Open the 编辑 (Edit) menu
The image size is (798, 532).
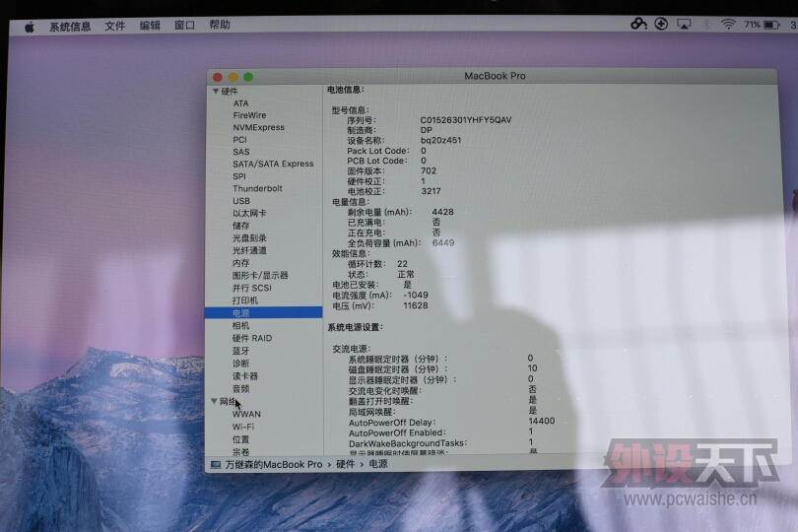pos(150,27)
